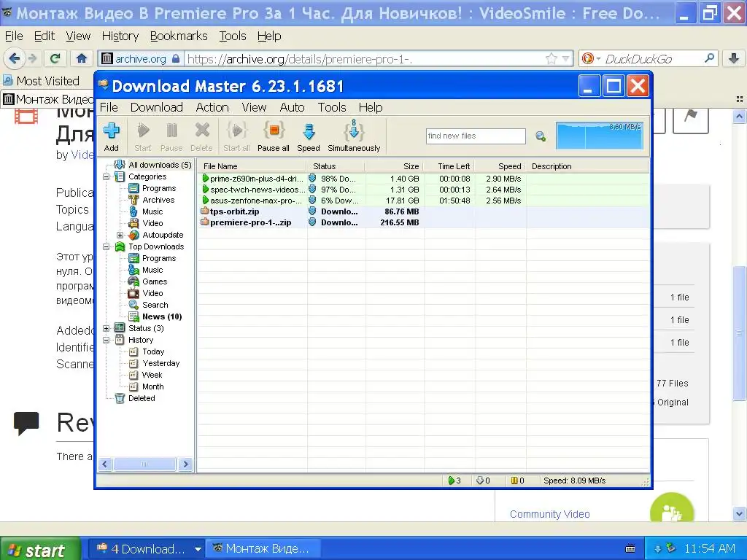Select All downloads (5) in tree
The height and width of the screenshot is (560, 747).
coord(160,165)
